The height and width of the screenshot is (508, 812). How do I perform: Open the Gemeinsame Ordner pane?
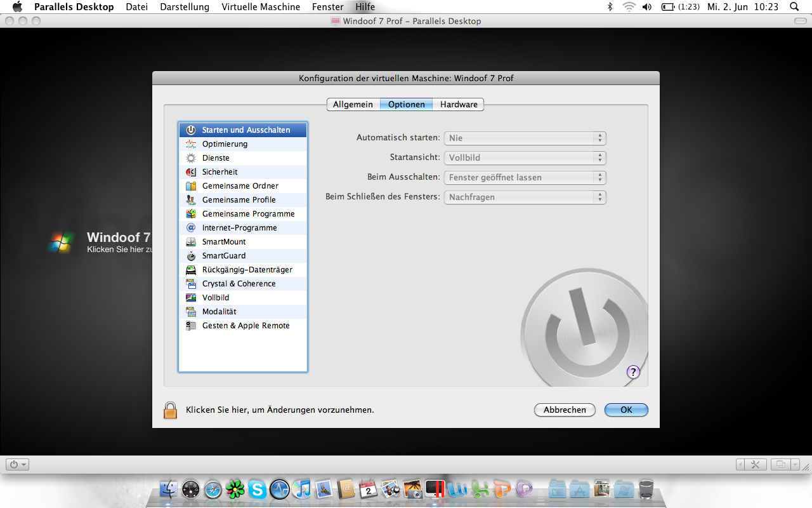pos(243,185)
